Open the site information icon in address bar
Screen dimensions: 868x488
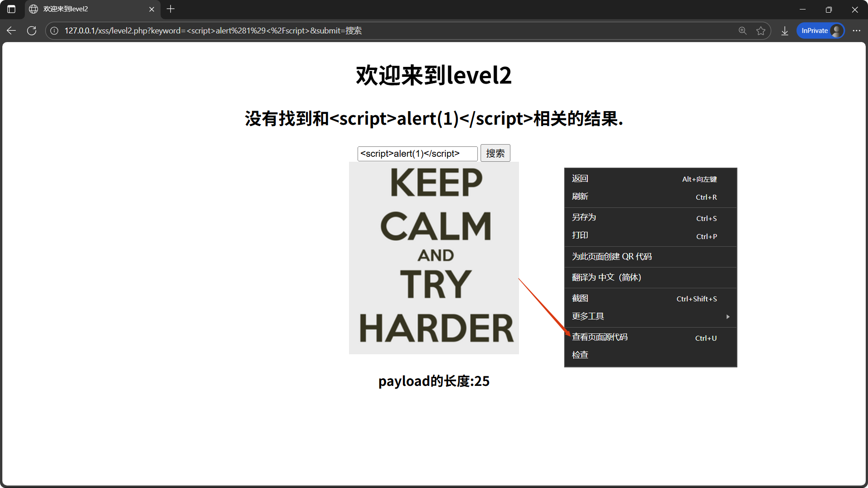(54, 31)
